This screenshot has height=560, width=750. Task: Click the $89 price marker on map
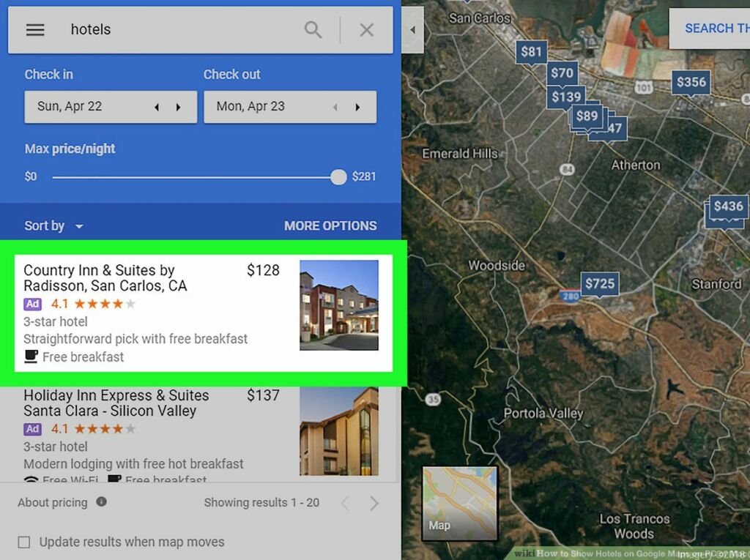coord(587,116)
